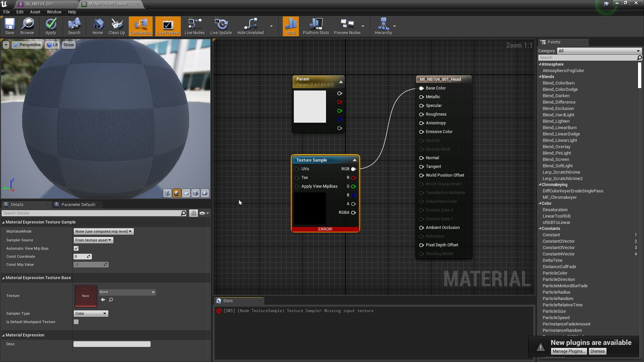Screen dimensions: 644x362
Task: Dismiss the new plugins notification
Action: 597,351
